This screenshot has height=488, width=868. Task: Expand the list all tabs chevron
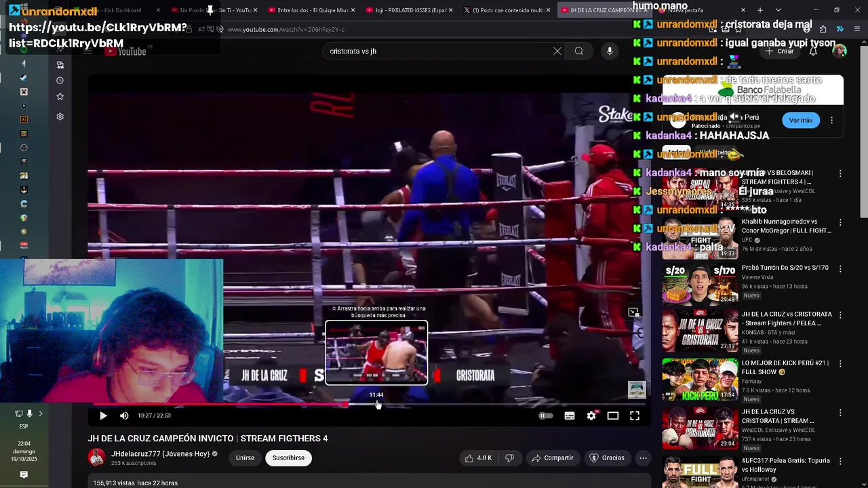click(778, 10)
